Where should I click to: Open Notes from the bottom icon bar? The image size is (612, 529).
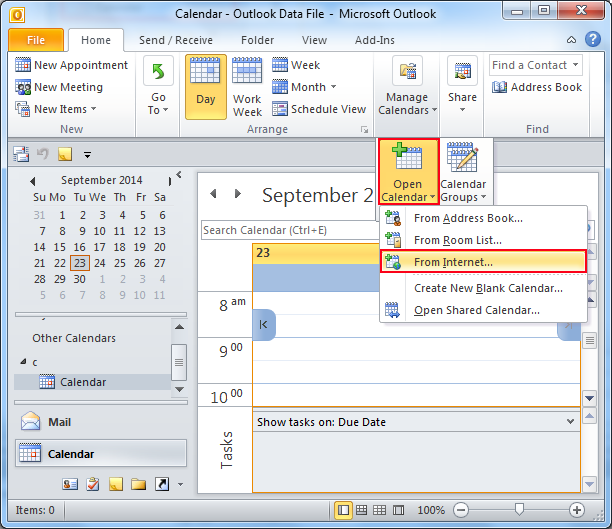pyautogui.click(x=116, y=484)
